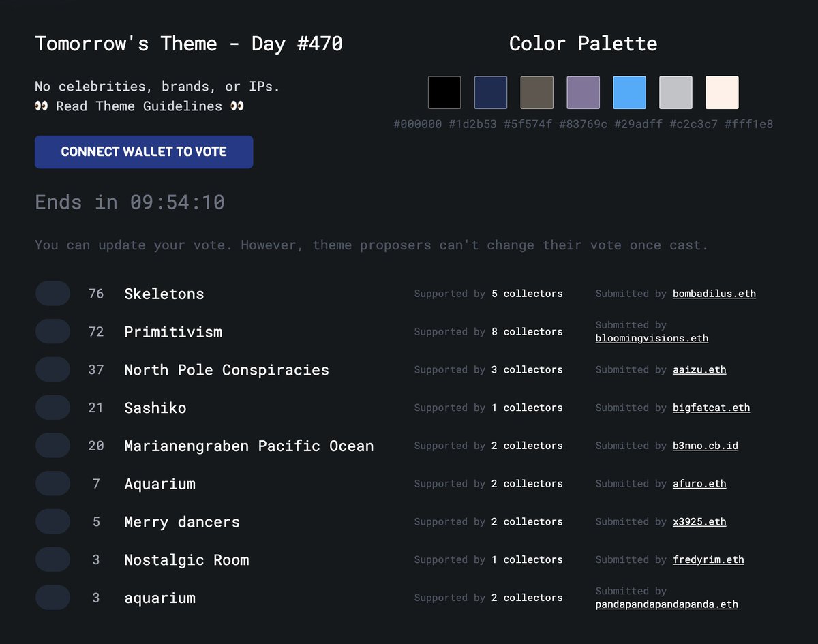Open submitter link aaizu.eth
The height and width of the screenshot is (644, 818).
[699, 370]
